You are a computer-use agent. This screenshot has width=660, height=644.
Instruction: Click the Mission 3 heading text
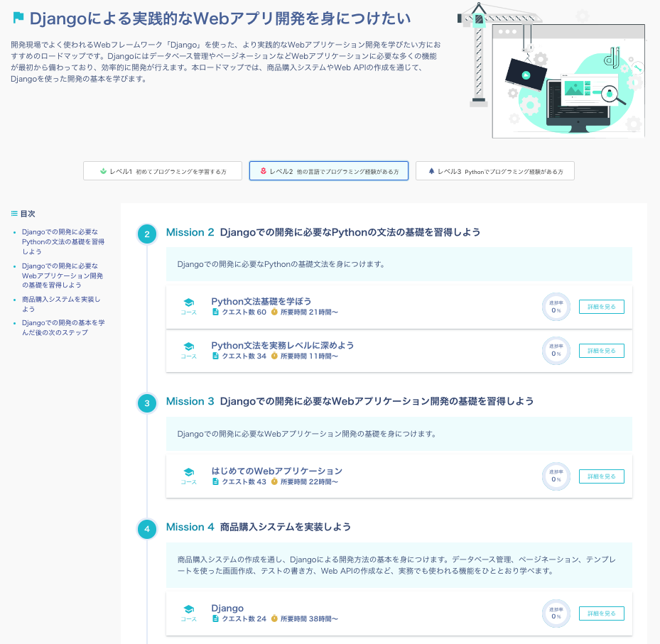click(350, 401)
